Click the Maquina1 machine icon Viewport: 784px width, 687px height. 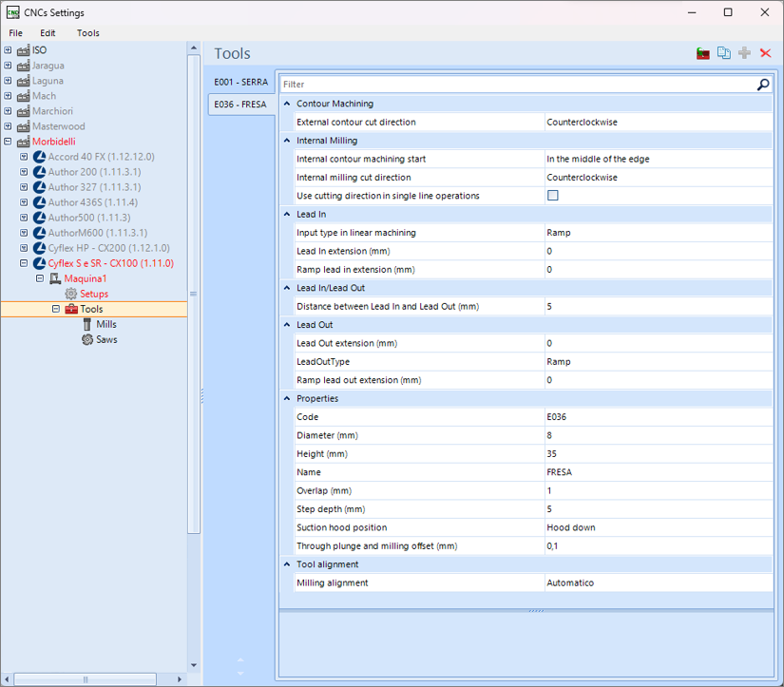coord(55,278)
